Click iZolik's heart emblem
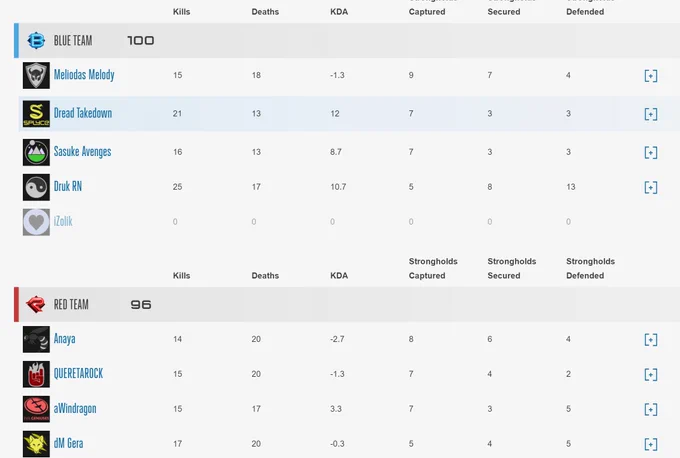 tap(36, 222)
